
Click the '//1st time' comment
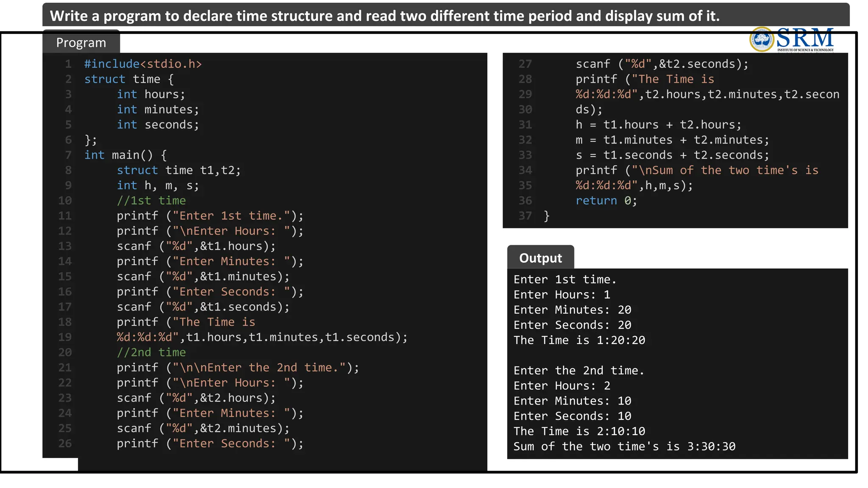pyautogui.click(x=151, y=200)
